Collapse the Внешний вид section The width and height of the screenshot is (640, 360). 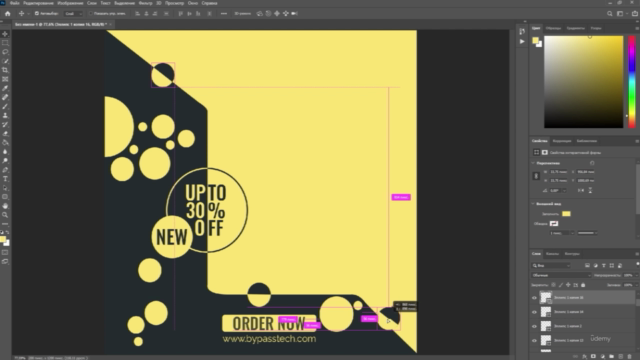click(533, 204)
